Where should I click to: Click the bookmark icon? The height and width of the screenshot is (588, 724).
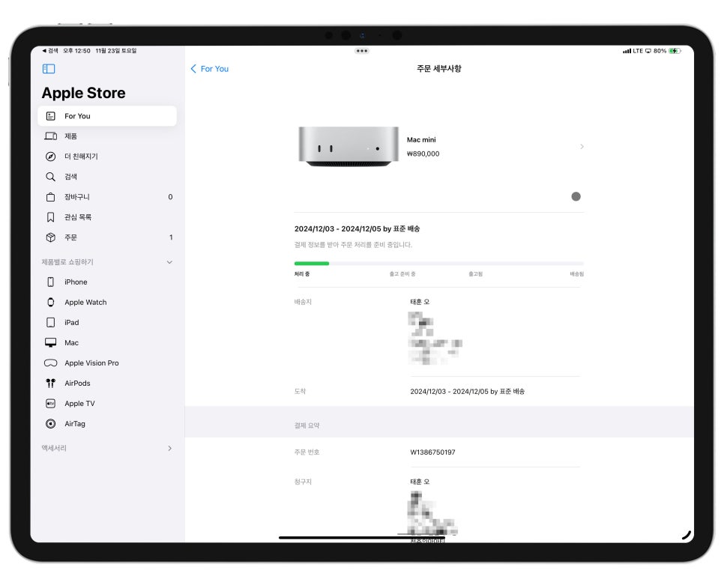coord(51,217)
